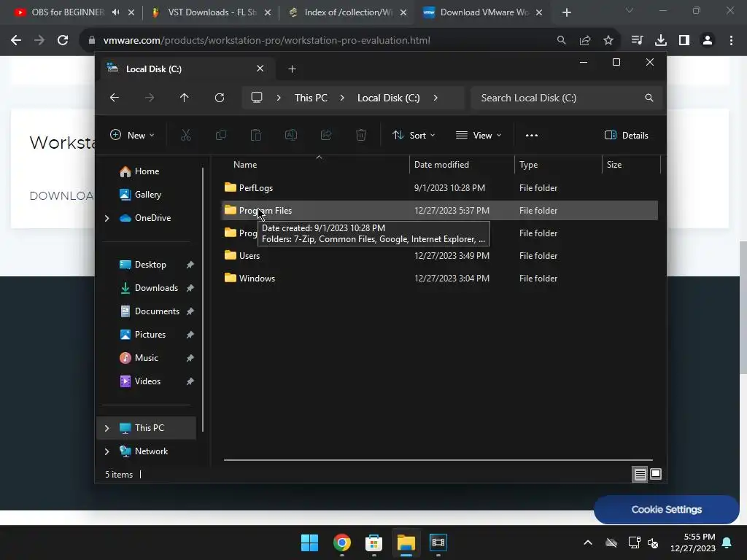Open the Sort dropdown menu

(x=414, y=135)
